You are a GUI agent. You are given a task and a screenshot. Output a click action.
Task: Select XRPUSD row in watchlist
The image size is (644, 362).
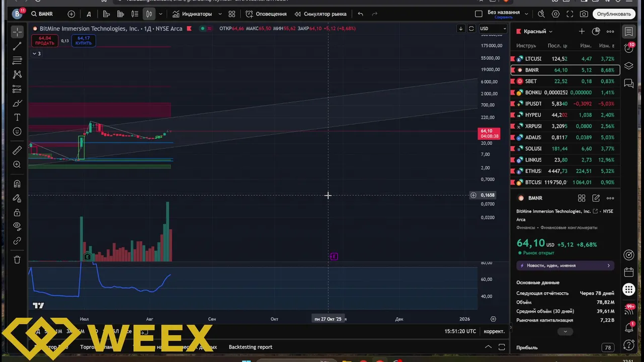(x=565, y=126)
